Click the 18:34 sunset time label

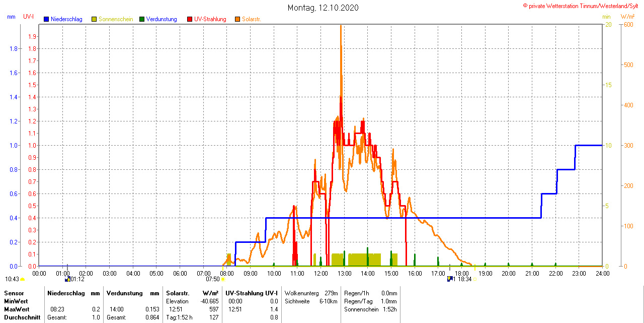click(464, 279)
